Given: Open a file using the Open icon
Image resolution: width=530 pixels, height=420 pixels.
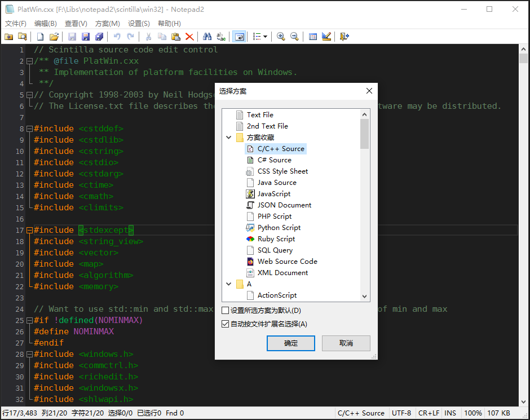Looking at the screenshot, I should coord(54,36).
